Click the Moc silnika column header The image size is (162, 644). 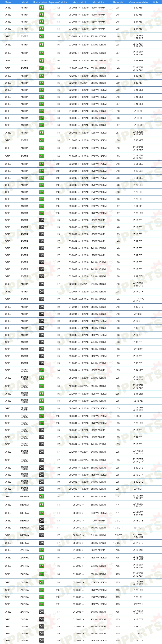[98, 2]
